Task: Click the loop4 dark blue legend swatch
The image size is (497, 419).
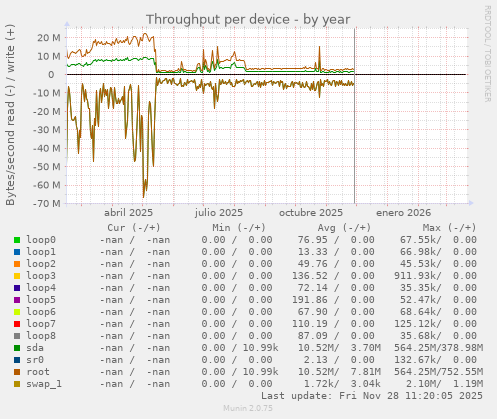Action: click(x=17, y=288)
